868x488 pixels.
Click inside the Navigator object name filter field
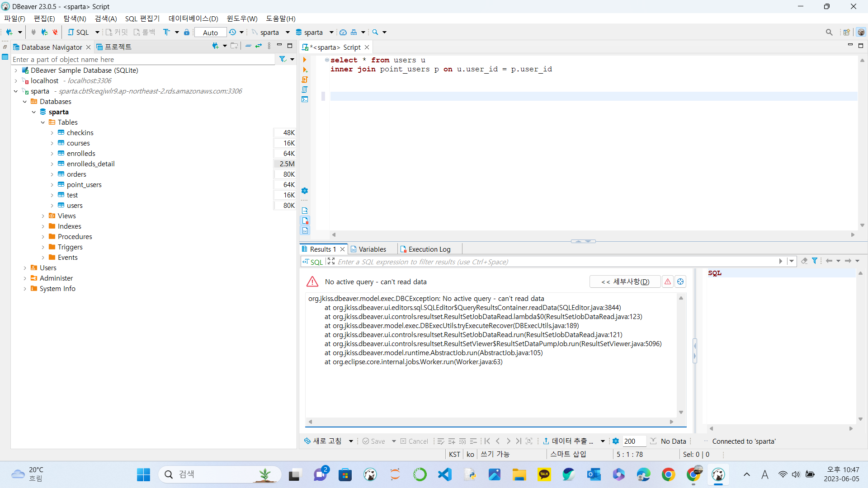pos(143,59)
